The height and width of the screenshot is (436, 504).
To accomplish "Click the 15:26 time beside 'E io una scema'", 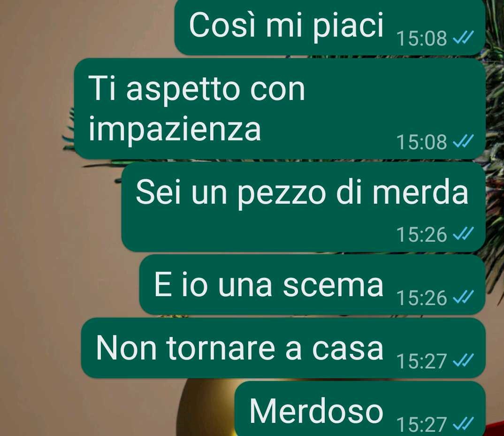I will [422, 298].
